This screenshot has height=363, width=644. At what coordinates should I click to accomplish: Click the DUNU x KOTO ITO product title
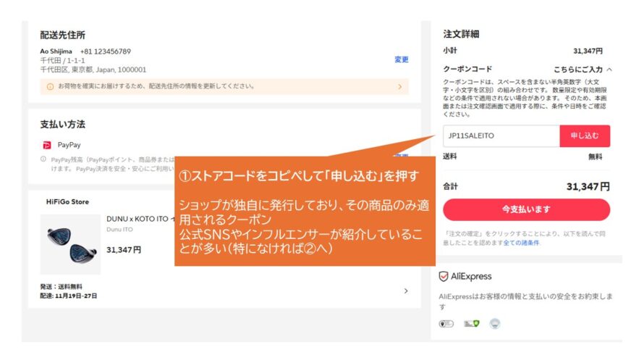pyautogui.click(x=140, y=219)
